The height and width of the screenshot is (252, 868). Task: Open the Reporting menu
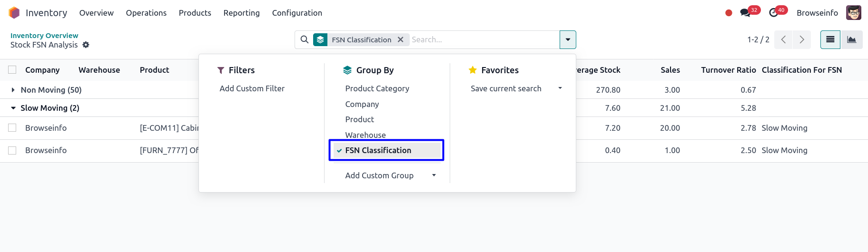(241, 13)
